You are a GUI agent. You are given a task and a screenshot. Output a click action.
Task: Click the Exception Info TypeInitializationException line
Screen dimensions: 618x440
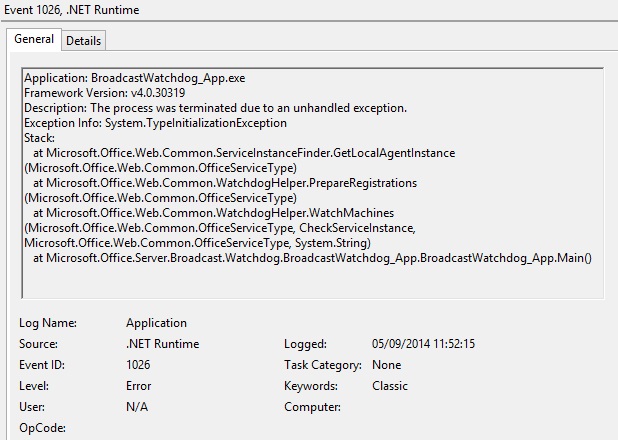[156, 123]
